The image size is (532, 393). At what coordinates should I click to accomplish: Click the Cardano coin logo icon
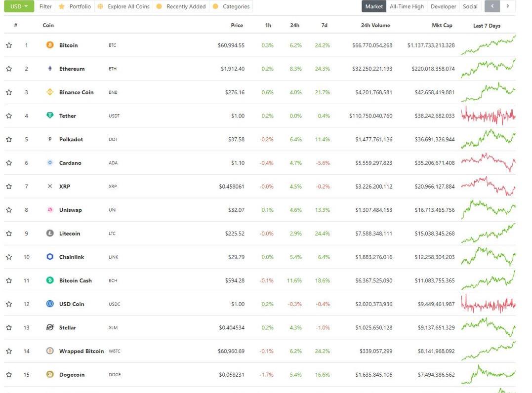tap(50, 162)
